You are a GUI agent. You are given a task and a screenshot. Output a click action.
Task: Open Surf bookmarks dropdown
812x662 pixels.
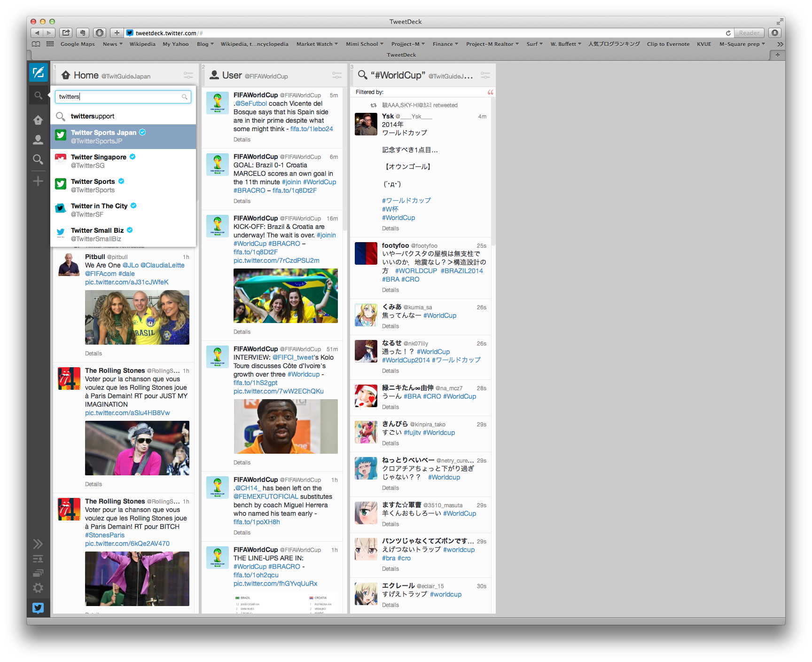535,44
